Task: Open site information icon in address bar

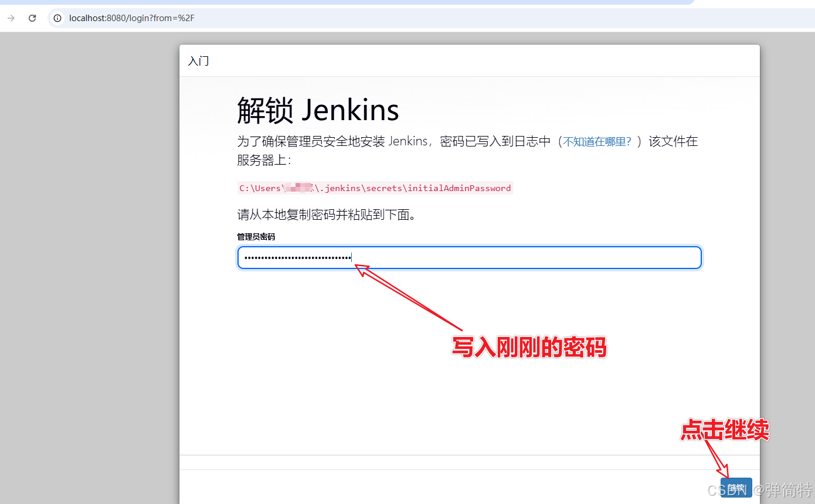Action: [x=57, y=18]
